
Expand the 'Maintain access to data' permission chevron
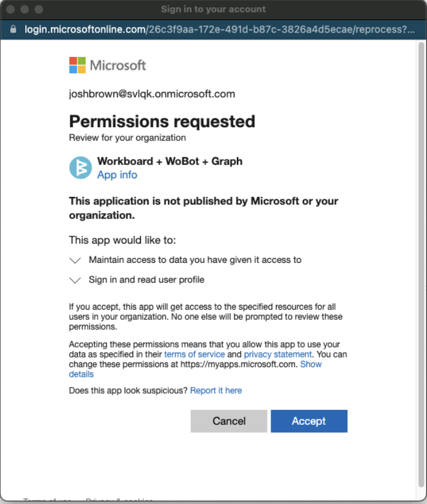(x=75, y=260)
